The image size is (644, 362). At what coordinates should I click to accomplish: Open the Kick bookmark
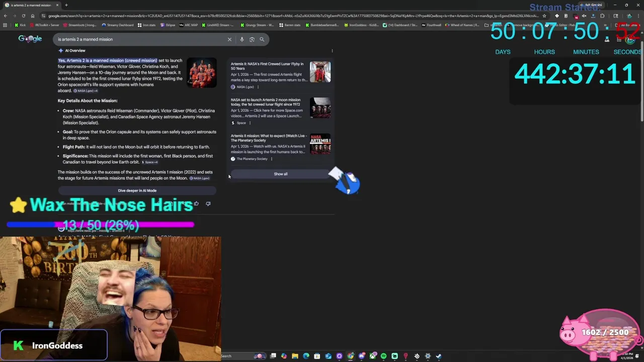tap(20, 25)
